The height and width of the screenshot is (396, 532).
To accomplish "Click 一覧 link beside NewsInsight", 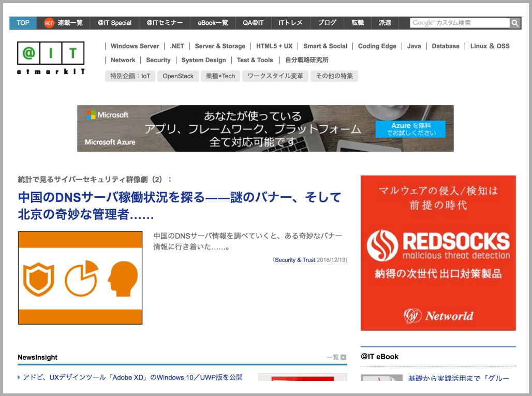I will pyautogui.click(x=332, y=357).
